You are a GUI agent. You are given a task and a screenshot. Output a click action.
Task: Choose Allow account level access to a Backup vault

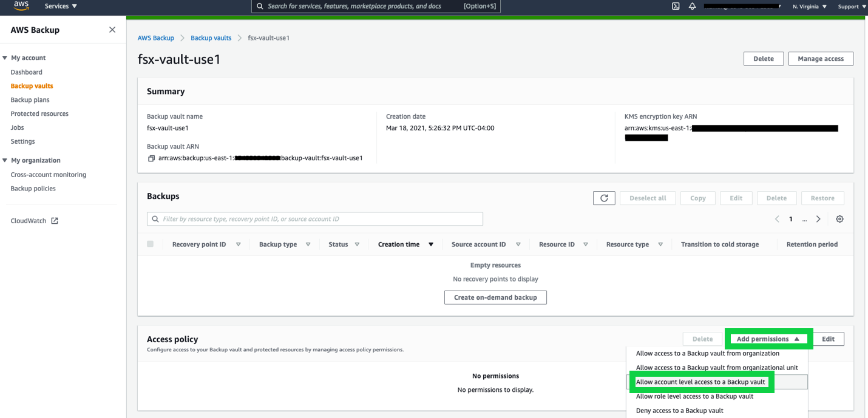click(701, 382)
